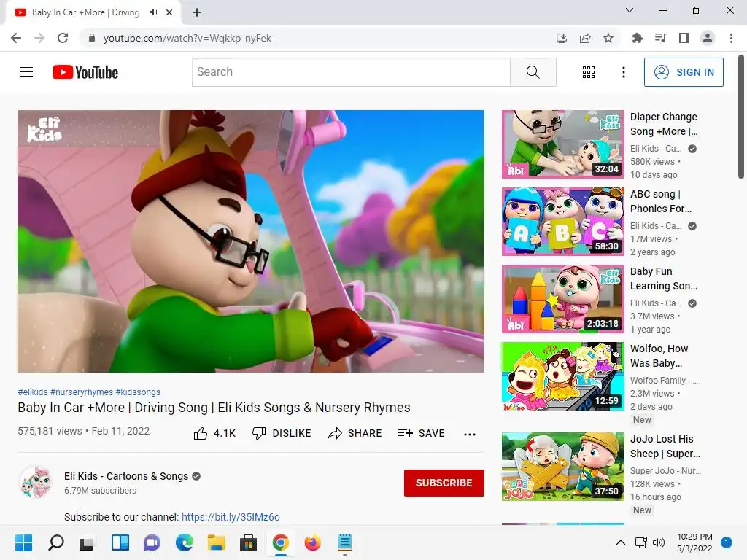747x560 pixels.
Task: Open the YouTube apps grid icon
Action: coord(589,72)
